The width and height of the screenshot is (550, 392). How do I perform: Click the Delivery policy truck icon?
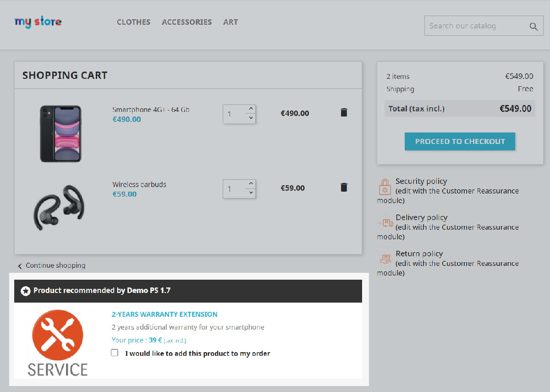pyautogui.click(x=385, y=223)
